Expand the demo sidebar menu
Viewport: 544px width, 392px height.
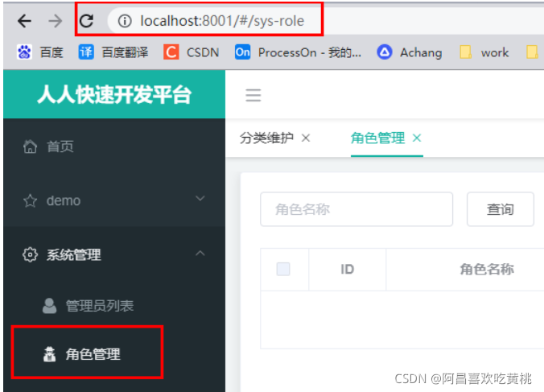[114, 200]
